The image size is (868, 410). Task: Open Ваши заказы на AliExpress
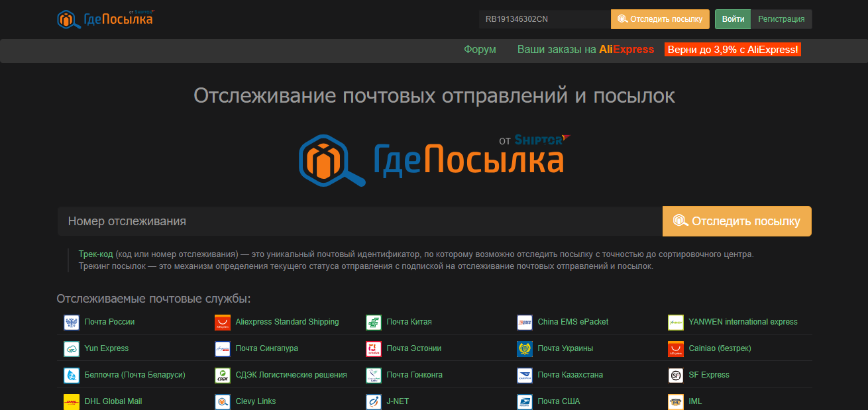pos(586,50)
